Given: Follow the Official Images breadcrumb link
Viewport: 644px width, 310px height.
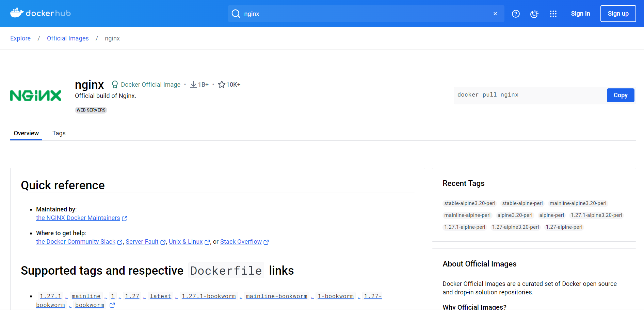Looking at the screenshot, I should click(67, 38).
